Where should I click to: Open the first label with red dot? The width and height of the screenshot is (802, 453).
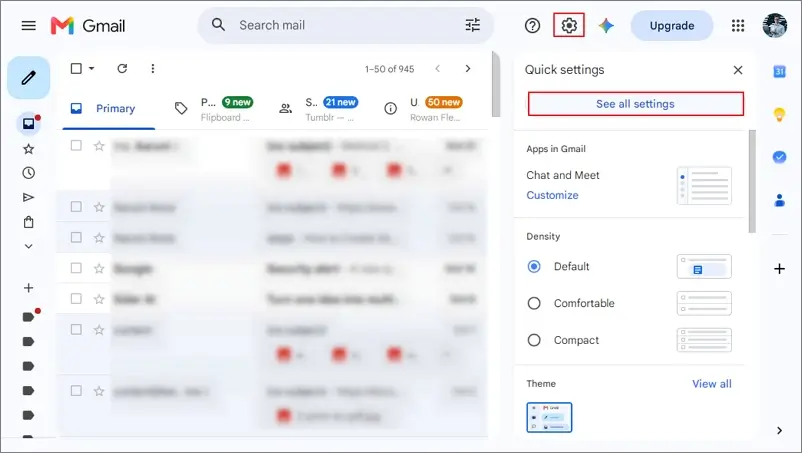[30, 316]
